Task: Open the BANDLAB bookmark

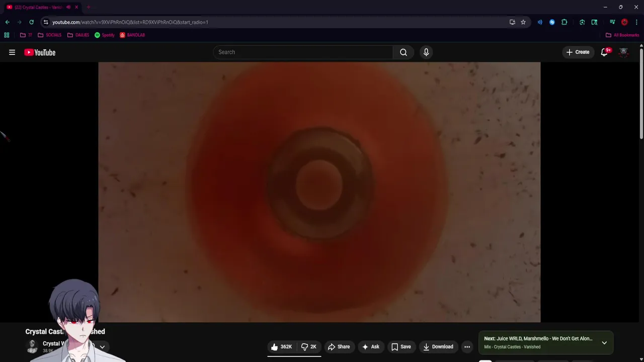Action: pos(132,35)
